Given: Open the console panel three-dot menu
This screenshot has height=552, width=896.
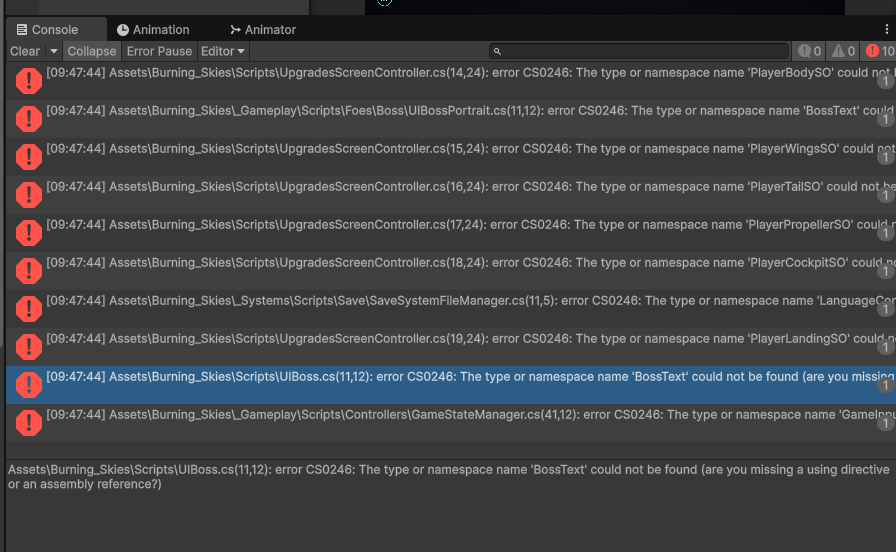Looking at the screenshot, I should click(x=886, y=29).
